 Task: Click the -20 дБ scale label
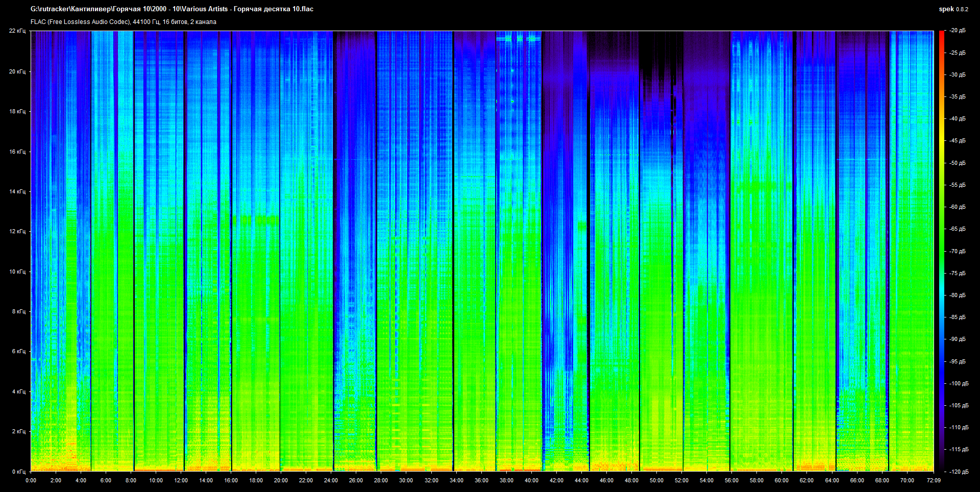click(x=958, y=31)
